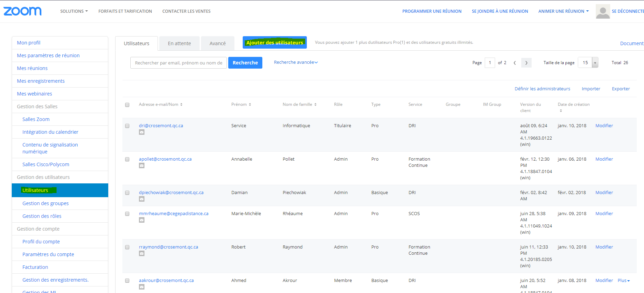Open page size dropdown
Image resolution: width=644 pixels, height=293 pixels.
coord(595,63)
